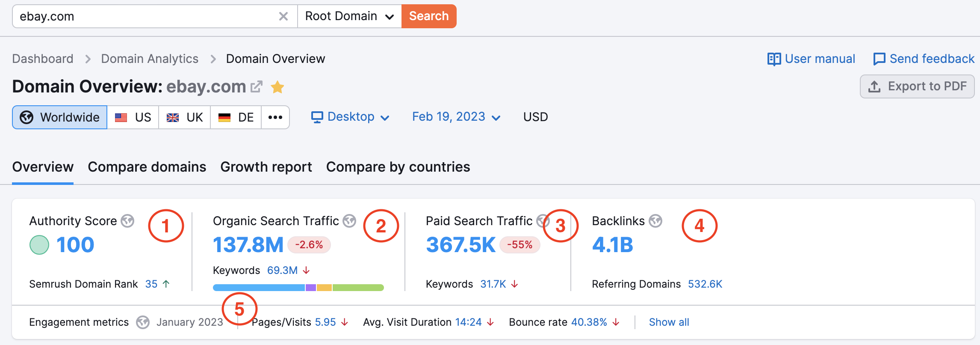
Task: Toggle the favorite star for ebay.com
Action: coord(277,87)
